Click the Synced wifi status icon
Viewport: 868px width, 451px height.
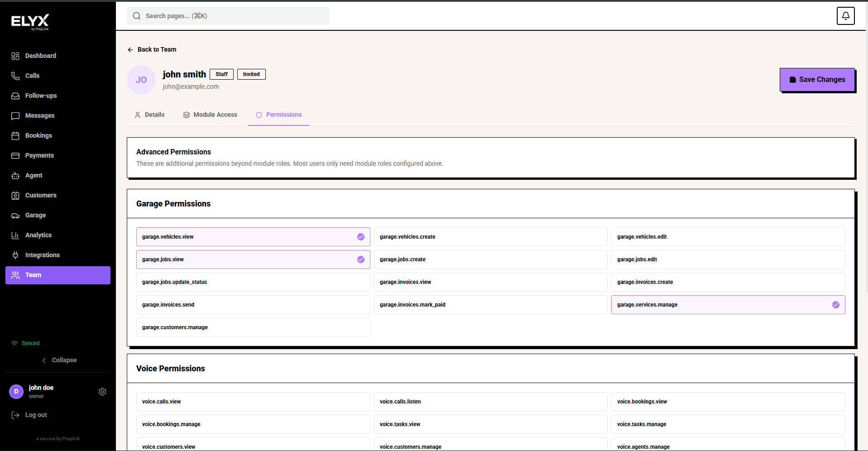[x=14, y=343]
